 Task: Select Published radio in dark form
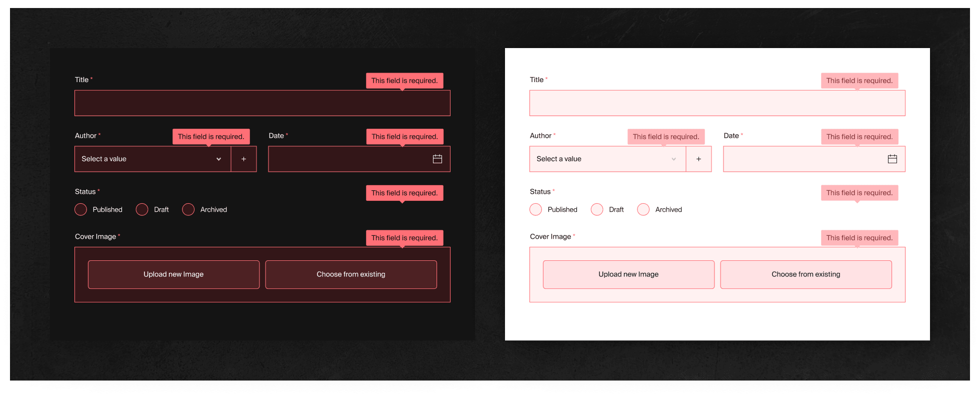(x=81, y=209)
